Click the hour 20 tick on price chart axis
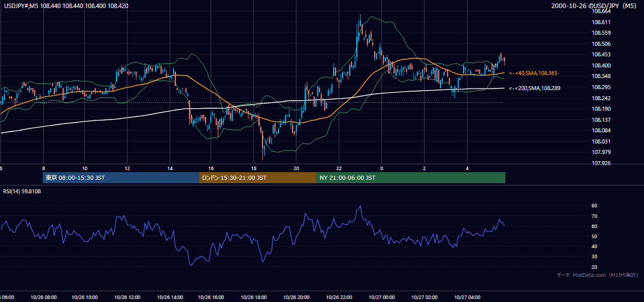The height and width of the screenshot is (302, 644). pos(296,169)
